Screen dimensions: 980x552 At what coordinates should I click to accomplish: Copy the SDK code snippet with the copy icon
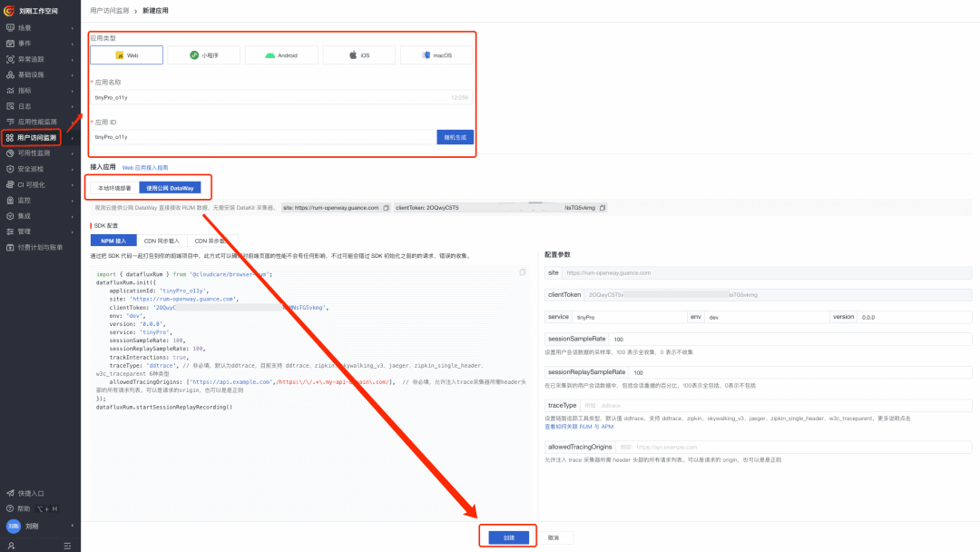[524, 271]
